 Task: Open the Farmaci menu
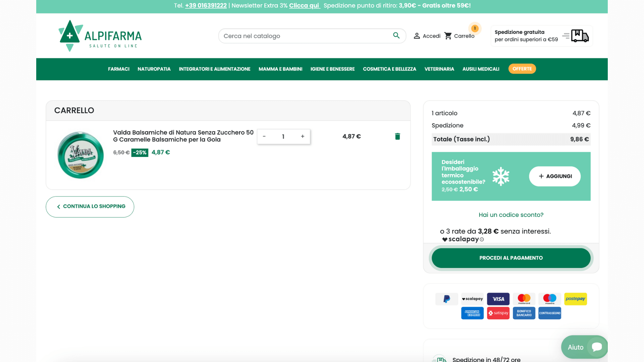click(x=119, y=69)
